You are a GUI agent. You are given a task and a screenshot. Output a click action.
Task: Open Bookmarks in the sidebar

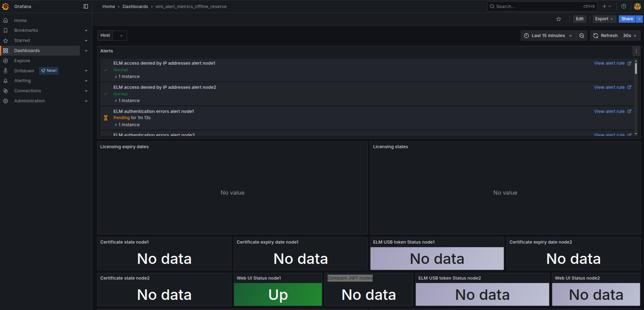(26, 30)
